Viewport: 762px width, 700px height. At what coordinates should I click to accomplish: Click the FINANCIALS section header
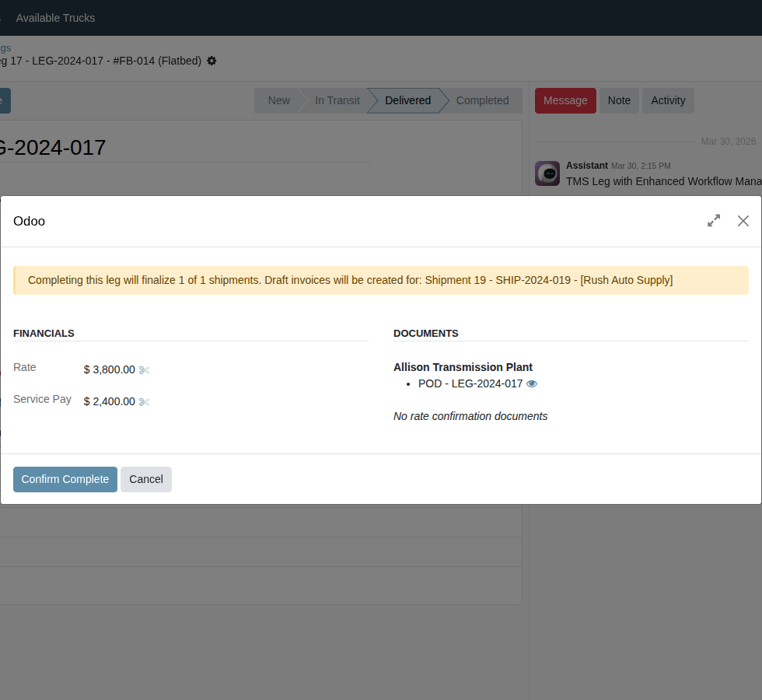44,334
